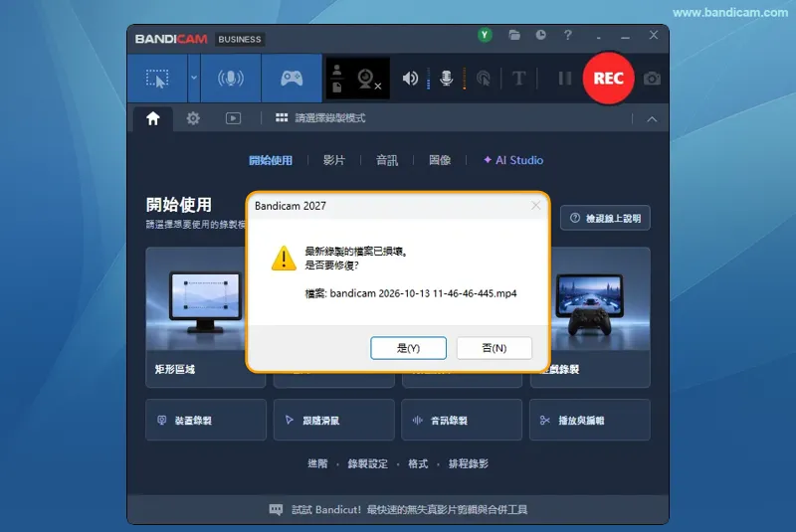Open the recording mode grid selector
Viewport: 796px width, 532px height.
tap(320, 118)
